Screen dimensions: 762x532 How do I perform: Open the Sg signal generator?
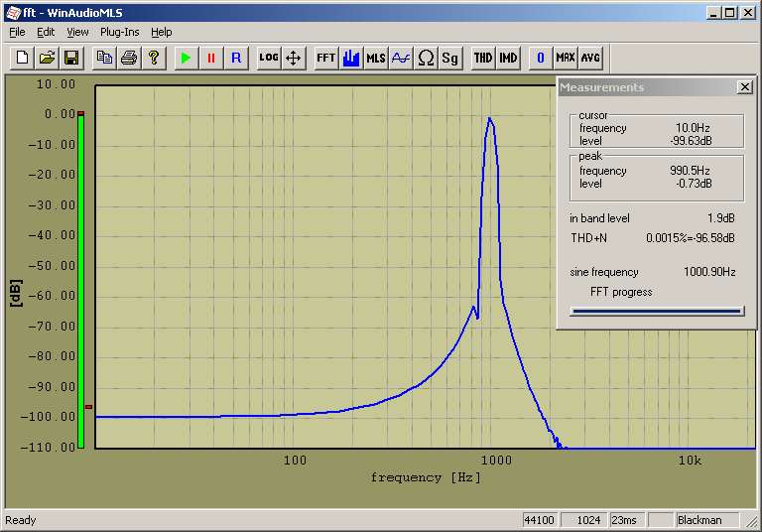tap(450, 58)
